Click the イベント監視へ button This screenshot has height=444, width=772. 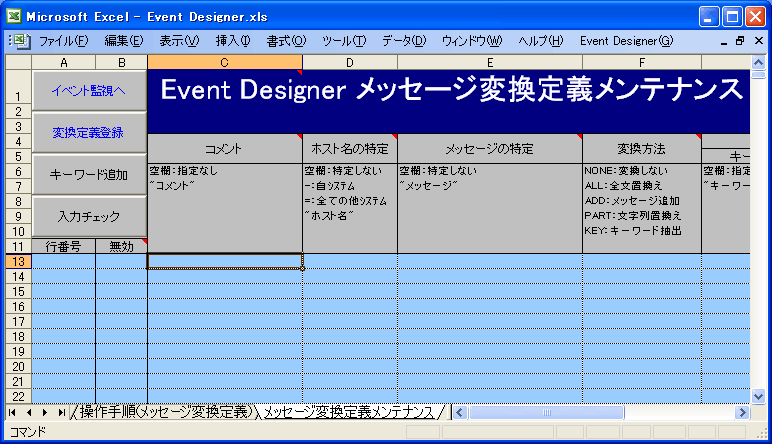89,90
